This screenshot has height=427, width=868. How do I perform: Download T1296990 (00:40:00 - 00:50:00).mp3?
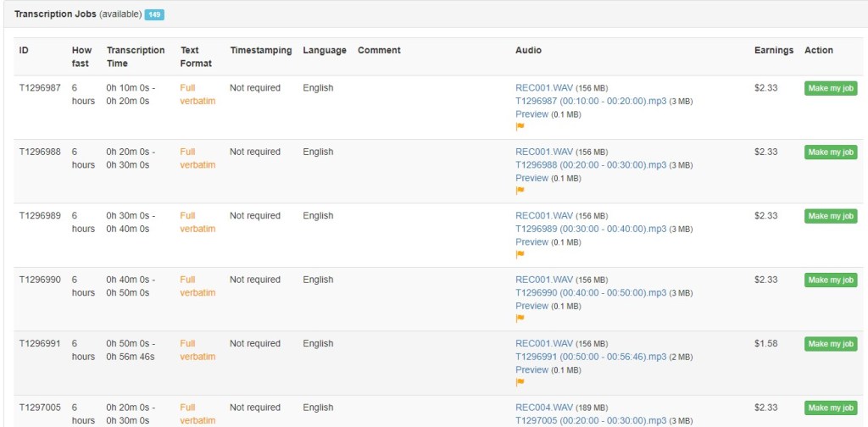pos(591,292)
